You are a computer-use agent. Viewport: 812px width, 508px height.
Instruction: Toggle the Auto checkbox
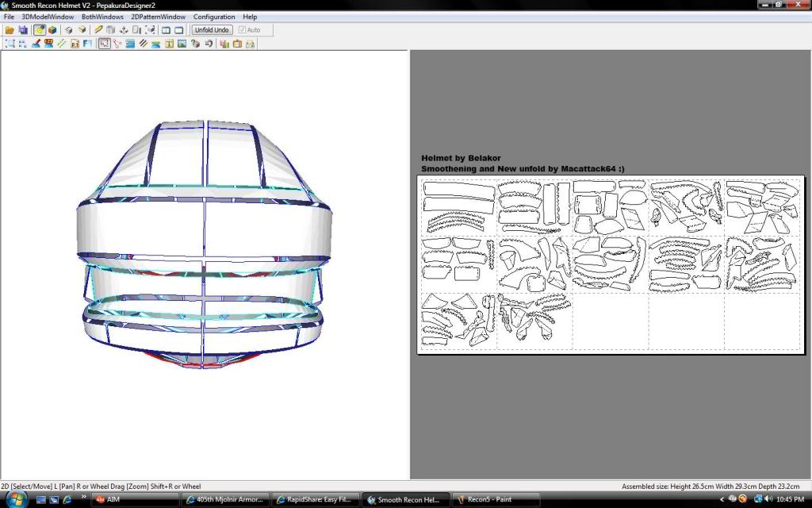pyautogui.click(x=243, y=30)
